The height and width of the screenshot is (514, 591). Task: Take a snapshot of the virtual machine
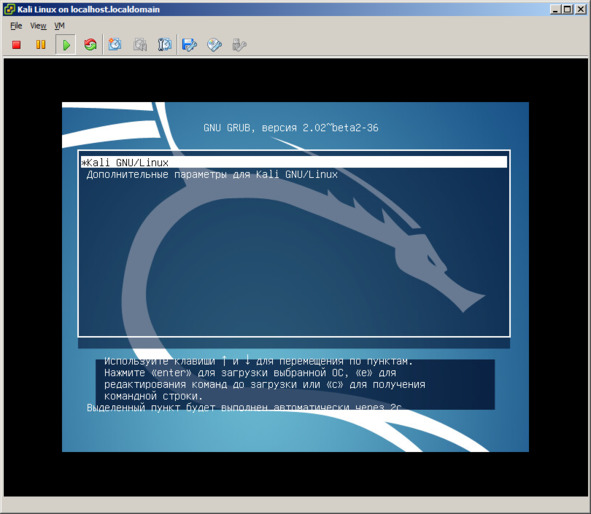pyautogui.click(x=115, y=44)
